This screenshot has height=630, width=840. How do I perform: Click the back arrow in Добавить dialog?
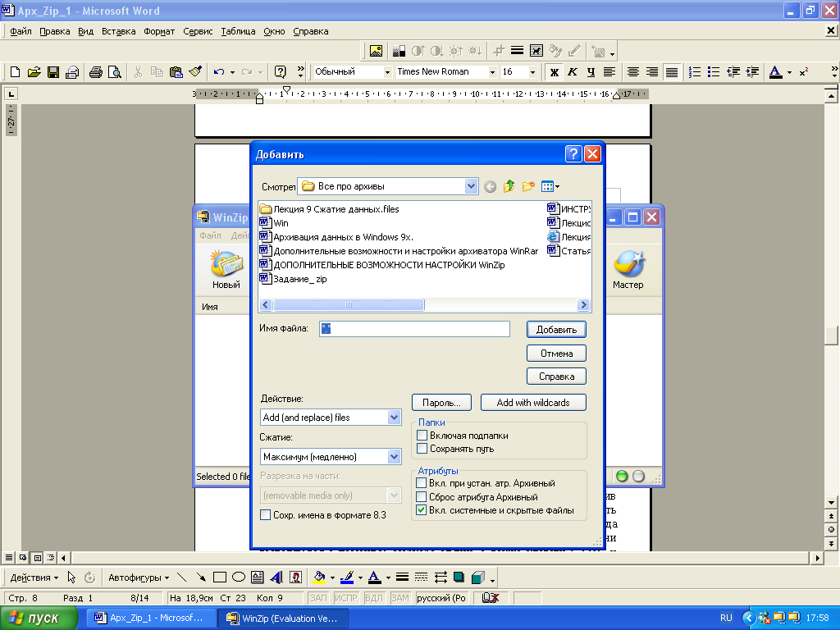pos(490,186)
